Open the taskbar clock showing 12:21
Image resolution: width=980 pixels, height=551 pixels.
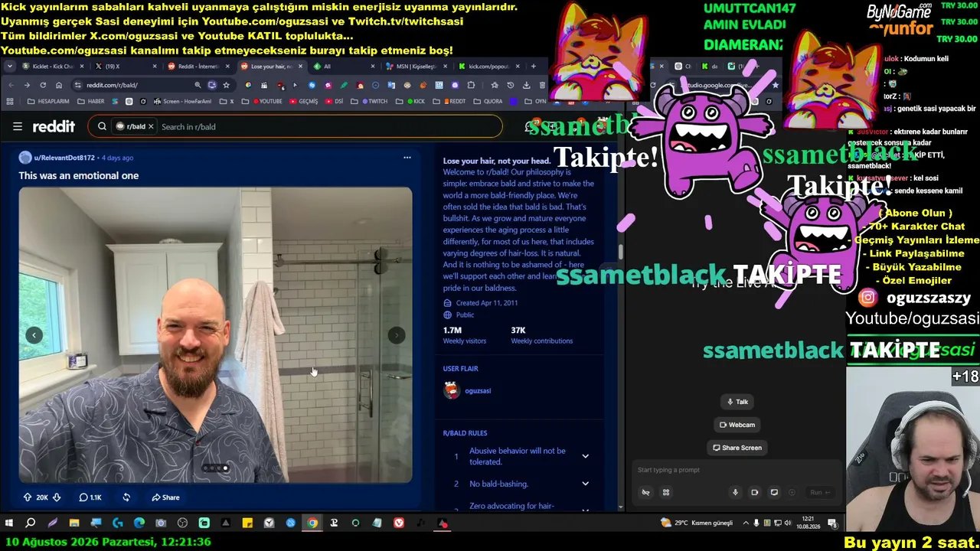pos(808,523)
